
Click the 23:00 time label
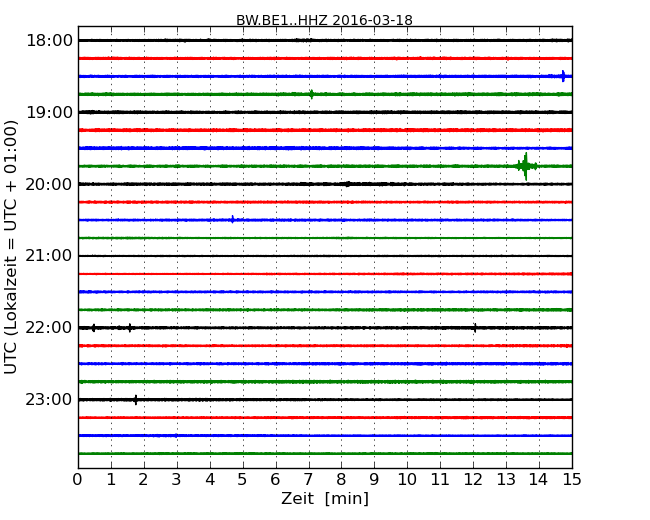pos(49,399)
